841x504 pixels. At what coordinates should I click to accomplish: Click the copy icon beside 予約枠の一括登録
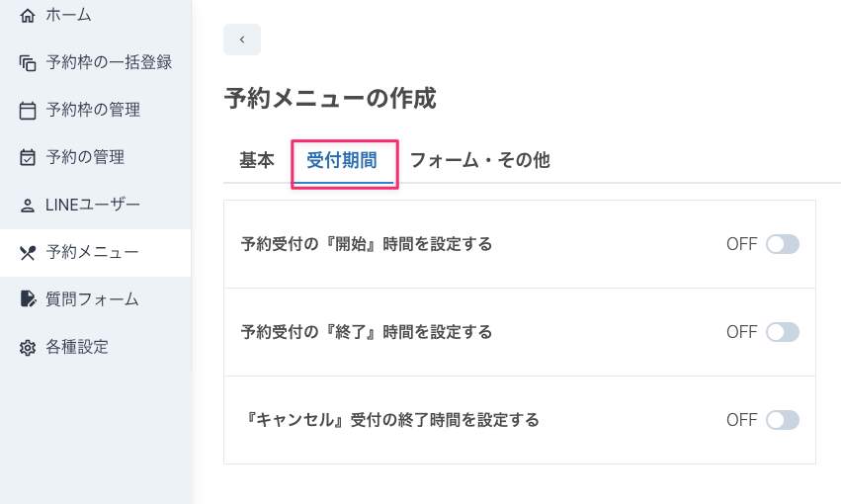28,63
